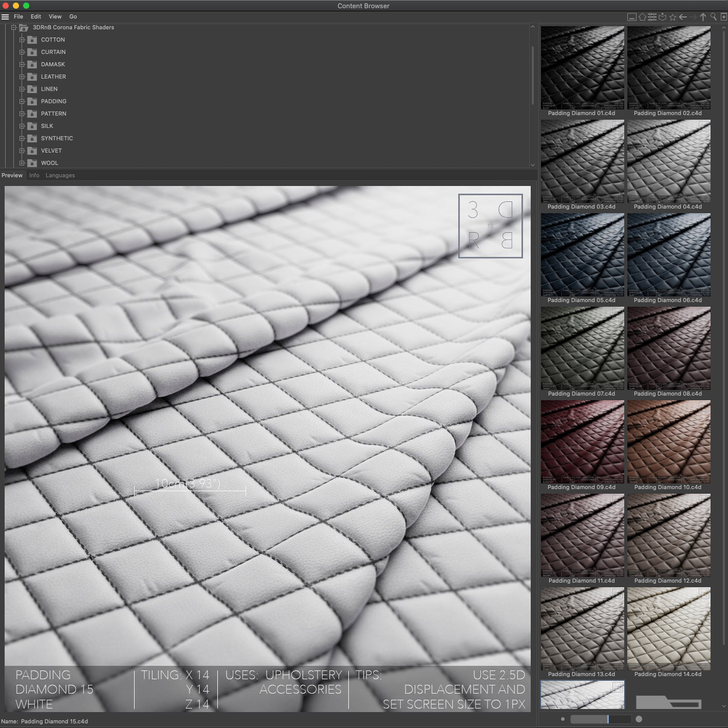Select the VELVET folder
This screenshot has height=728, width=728.
click(x=51, y=151)
